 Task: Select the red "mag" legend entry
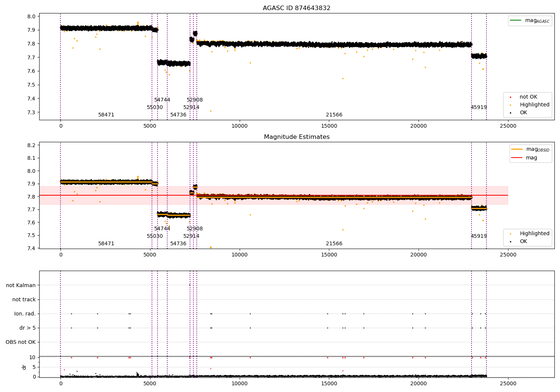pos(525,158)
